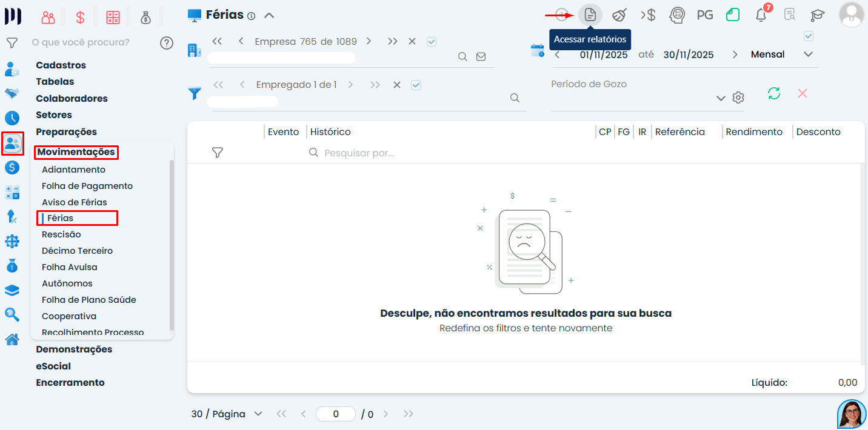This screenshot has height=430, width=868.
Task: Select Rescisão submenu item
Action: (61, 234)
